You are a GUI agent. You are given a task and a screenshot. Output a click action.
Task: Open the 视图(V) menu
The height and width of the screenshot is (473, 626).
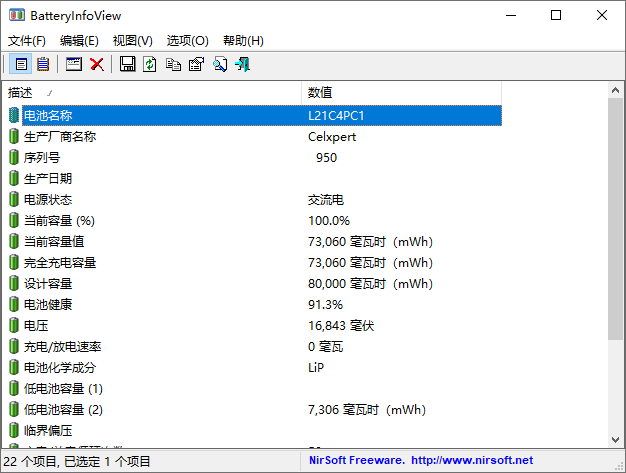(x=133, y=41)
